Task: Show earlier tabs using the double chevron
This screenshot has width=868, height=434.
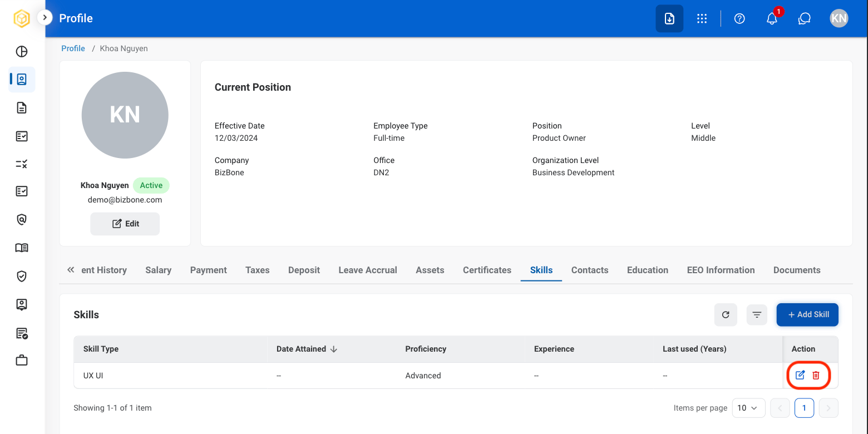Action: (71, 270)
